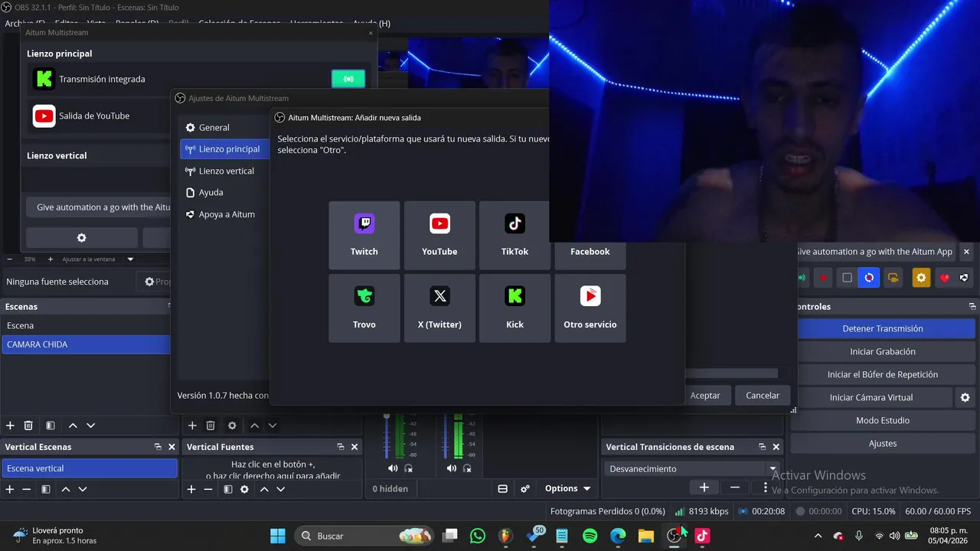
Task: Add a new scene in Escenas panel
Action: [x=10, y=425]
